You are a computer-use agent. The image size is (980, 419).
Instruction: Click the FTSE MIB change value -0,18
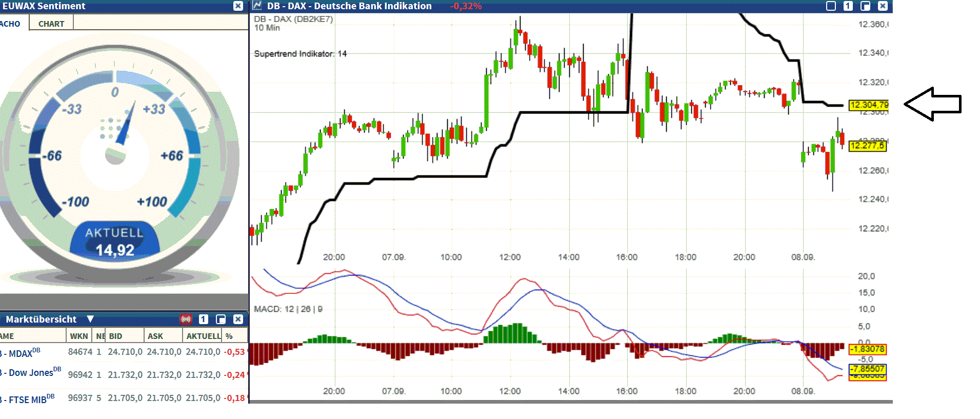click(x=234, y=398)
